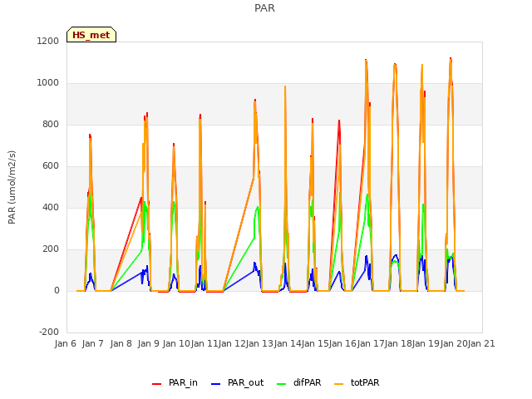Viewport: 532px width, 399px height.
Task: Toggle totPAR legend entry
Action: 357,382
